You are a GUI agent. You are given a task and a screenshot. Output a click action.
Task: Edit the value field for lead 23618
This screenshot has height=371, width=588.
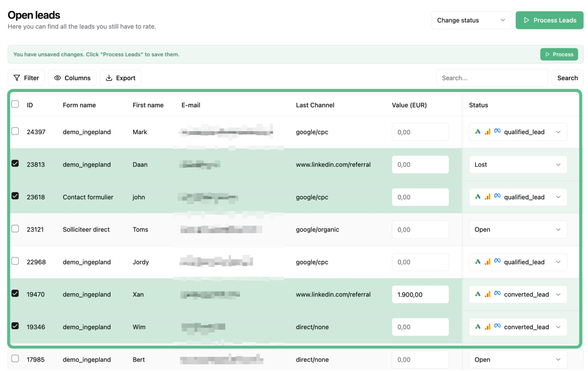420,197
